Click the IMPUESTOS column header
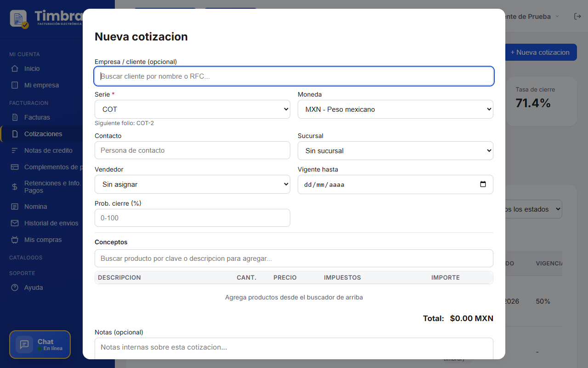Screen dimensions: 588x368 pos(342,277)
